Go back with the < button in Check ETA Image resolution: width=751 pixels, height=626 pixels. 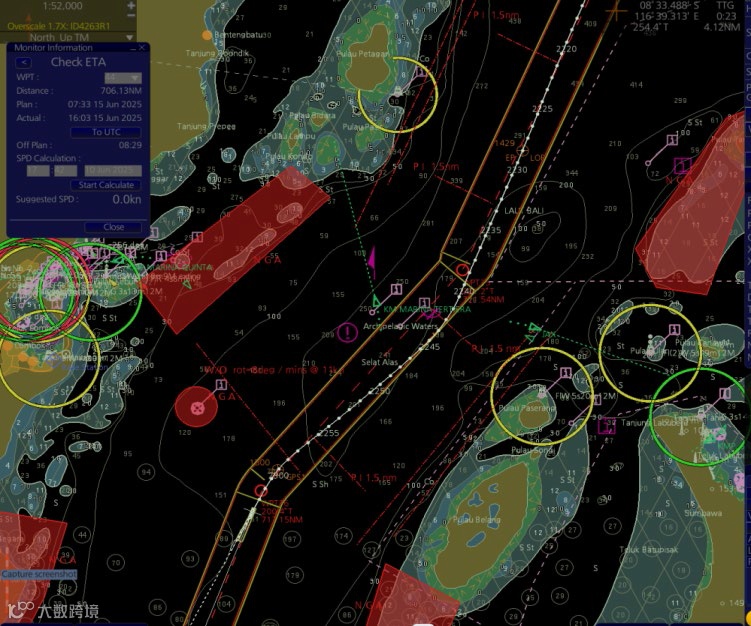[x=24, y=62]
